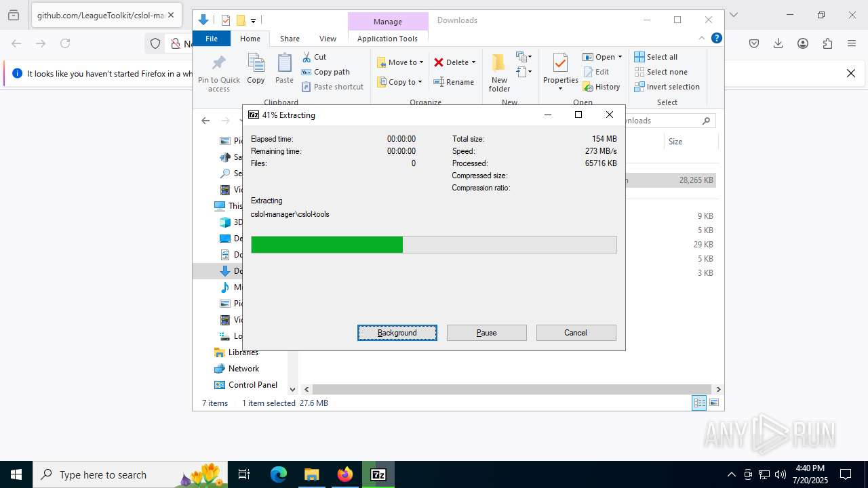Click search magnifier in Explorer search box
Viewport: 868px width, 488px height.
[x=706, y=121]
